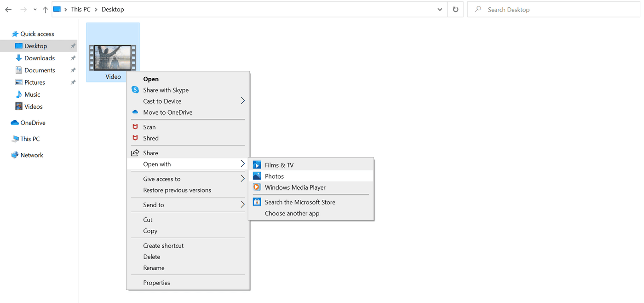The height and width of the screenshot is (303, 644).
Task: Click the red Scan shield icon
Action: point(135,127)
